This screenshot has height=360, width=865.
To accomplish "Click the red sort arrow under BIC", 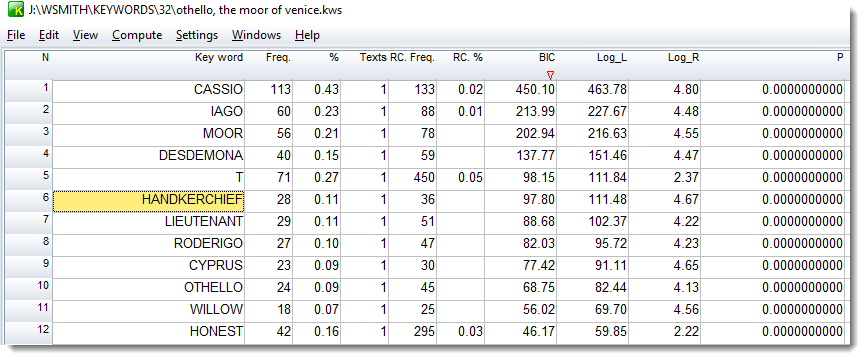I will coord(550,75).
